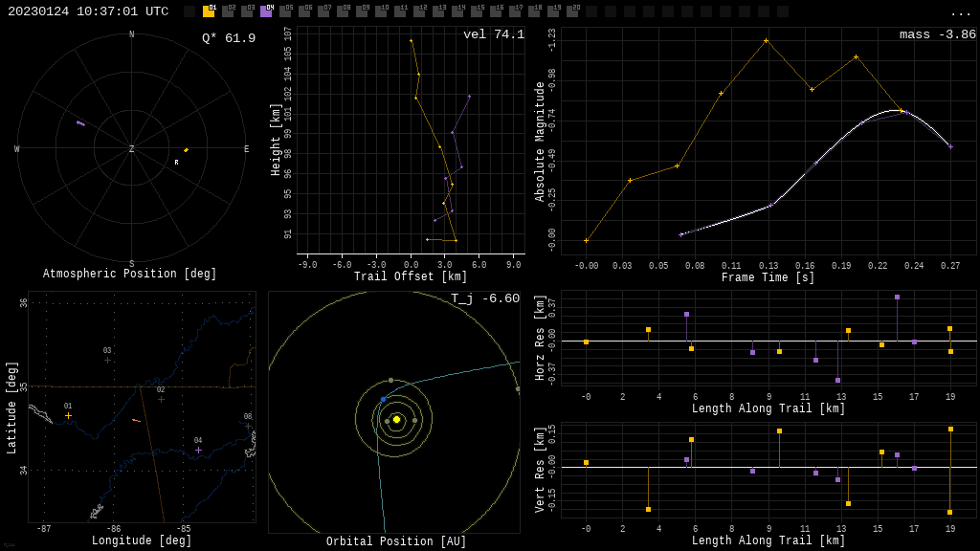The image size is (980, 551).
Task: Click the Height [km] axis label
Action: click(275, 140)
